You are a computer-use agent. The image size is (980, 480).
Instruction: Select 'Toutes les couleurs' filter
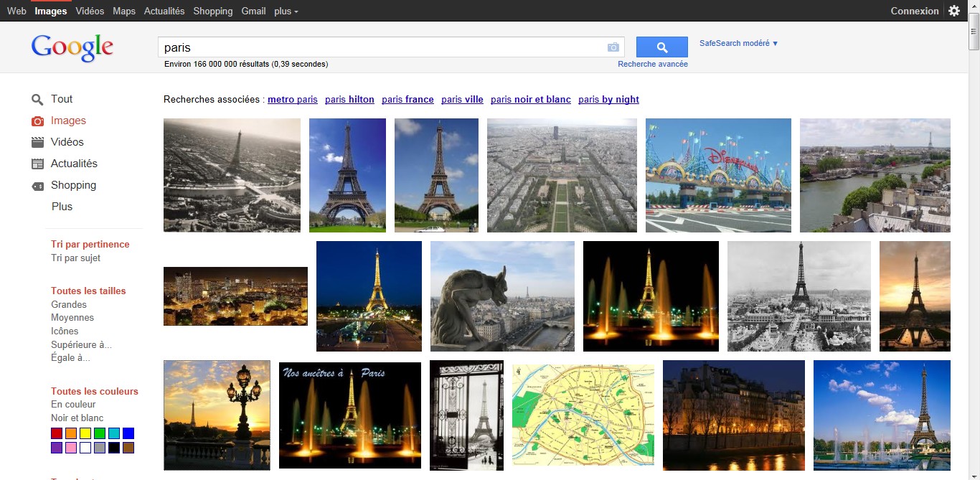tap(95, 392)
